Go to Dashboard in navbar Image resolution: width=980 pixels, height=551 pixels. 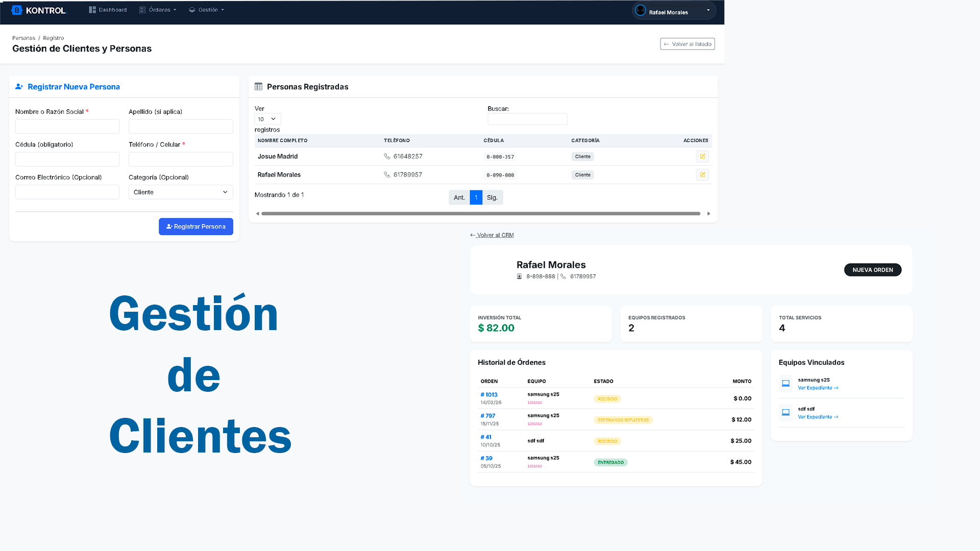108,10
